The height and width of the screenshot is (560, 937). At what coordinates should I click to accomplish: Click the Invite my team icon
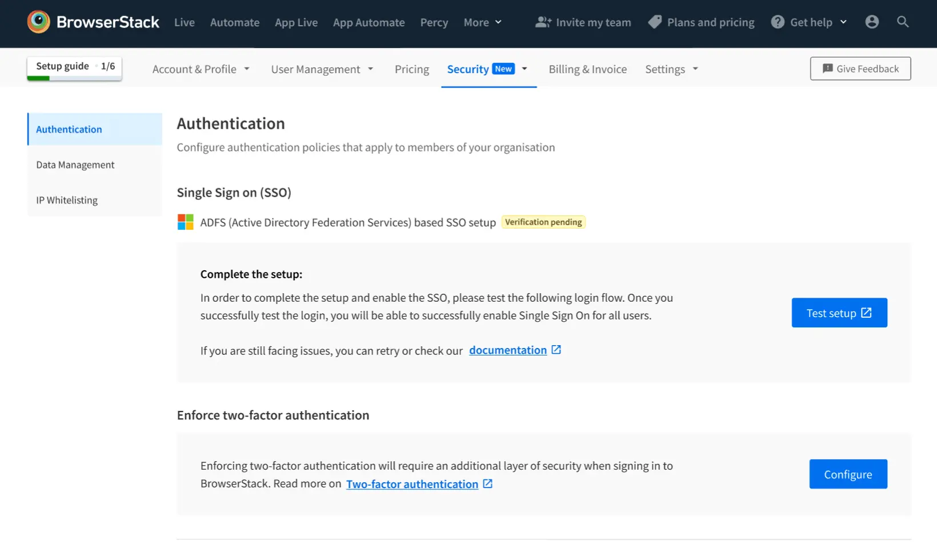pos(543,22)
